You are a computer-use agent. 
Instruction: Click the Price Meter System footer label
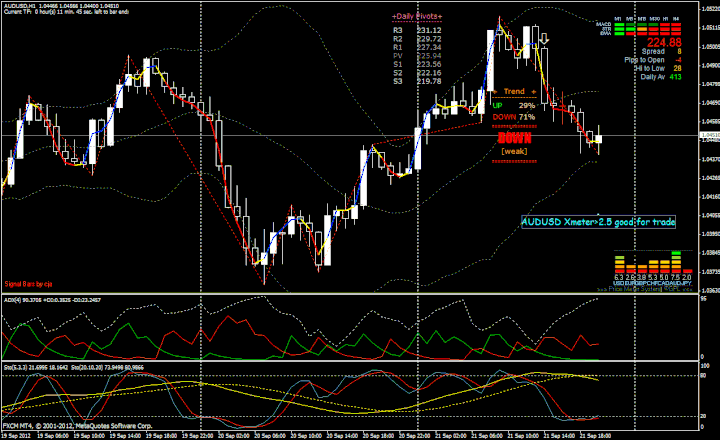tap(645, 289)
